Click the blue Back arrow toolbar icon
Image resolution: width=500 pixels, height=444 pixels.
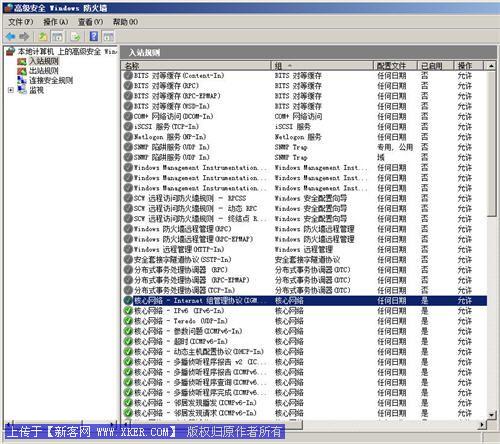tap(11, 36)
